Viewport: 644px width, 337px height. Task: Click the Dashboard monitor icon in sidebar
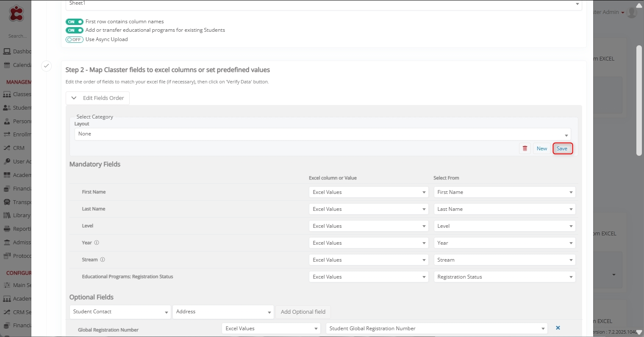pyautogui.click(x=7, y=52)
